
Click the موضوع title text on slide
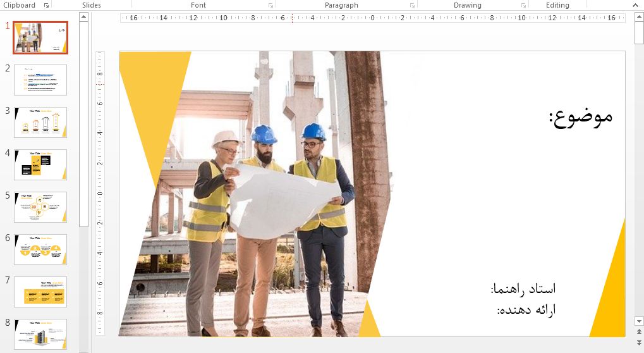[581, 117]
